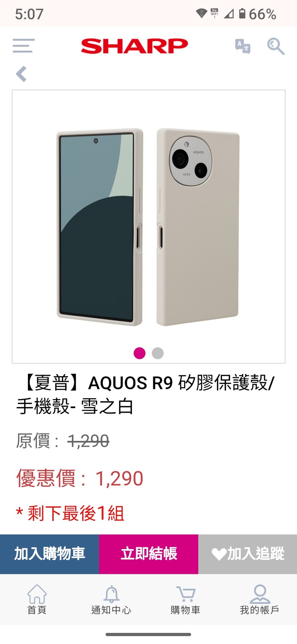
Task: Open the search magnifier icon
Action: click(x=276, y=46)
